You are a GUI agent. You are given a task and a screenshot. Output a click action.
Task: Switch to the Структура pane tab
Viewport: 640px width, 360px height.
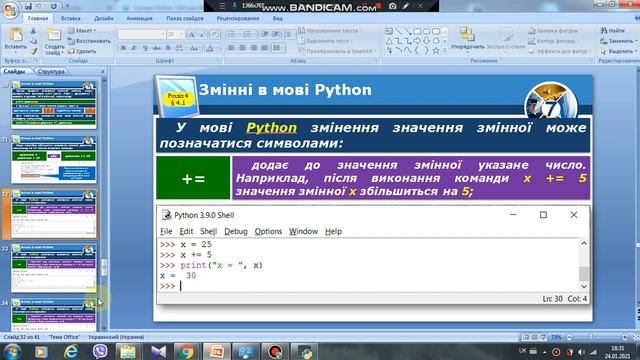tap(51, 71)
